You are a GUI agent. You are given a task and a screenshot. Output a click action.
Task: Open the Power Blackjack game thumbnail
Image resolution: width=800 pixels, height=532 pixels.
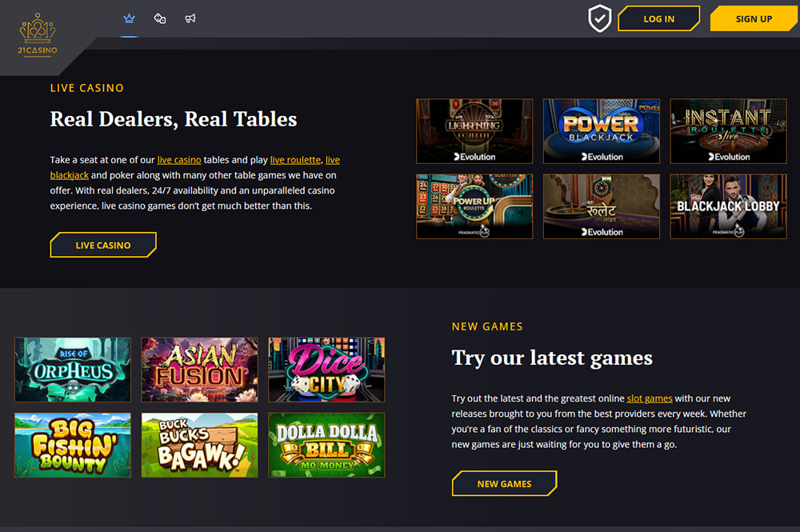602,131
